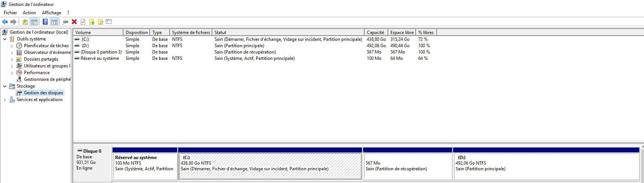This screenshot has width=644, height=183.
Task: Sort by the Espace libre column header
Action: [x=402, y=33]
